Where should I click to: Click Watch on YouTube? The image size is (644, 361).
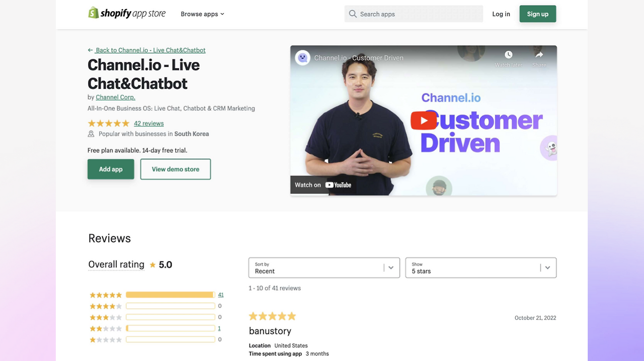[323, 185]
